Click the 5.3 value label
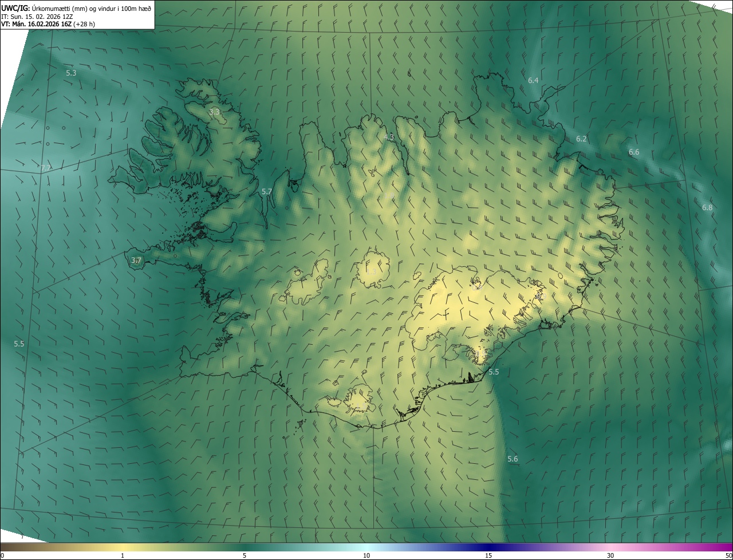 pos(71,73)
